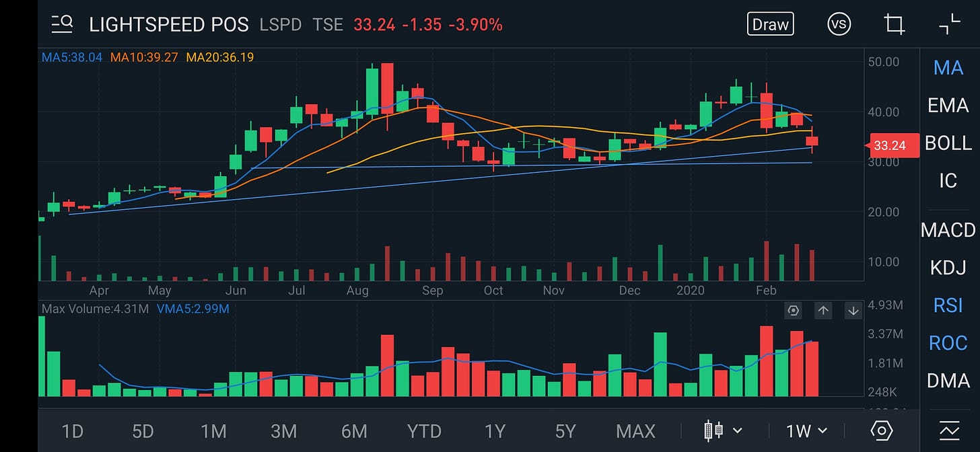
Task: Exit fullscreen with the collapse icon
Action: pyautogui.click(x=949, y=24)
